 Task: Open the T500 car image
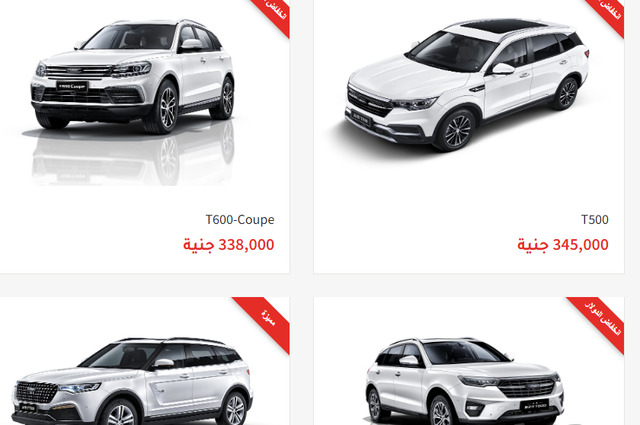click(x=467, y=85)
